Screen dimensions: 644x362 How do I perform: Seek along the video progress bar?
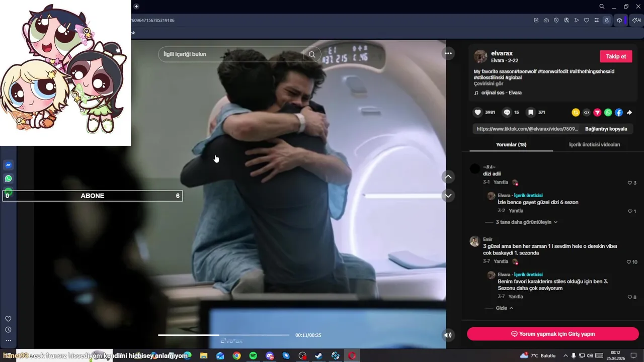[x=223, y=335]
